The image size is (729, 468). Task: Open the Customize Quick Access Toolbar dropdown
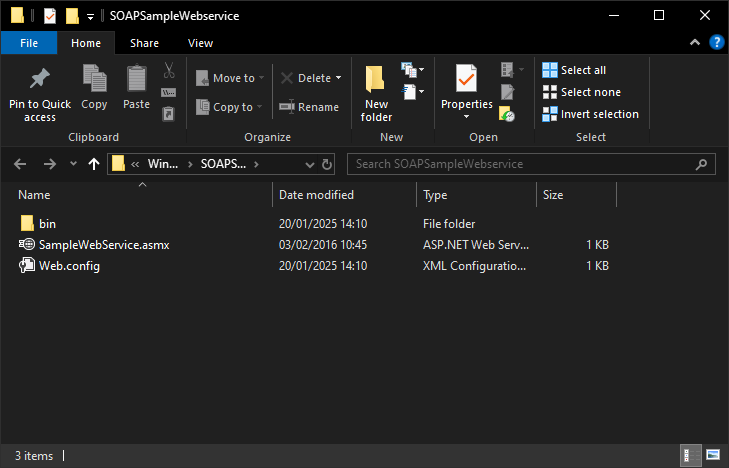tap(90, 17)
